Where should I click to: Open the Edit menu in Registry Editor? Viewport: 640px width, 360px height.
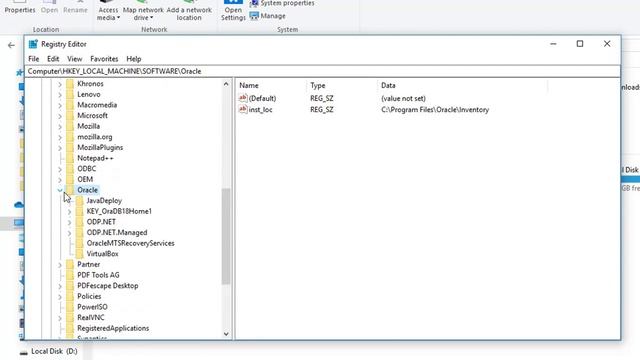53,59
